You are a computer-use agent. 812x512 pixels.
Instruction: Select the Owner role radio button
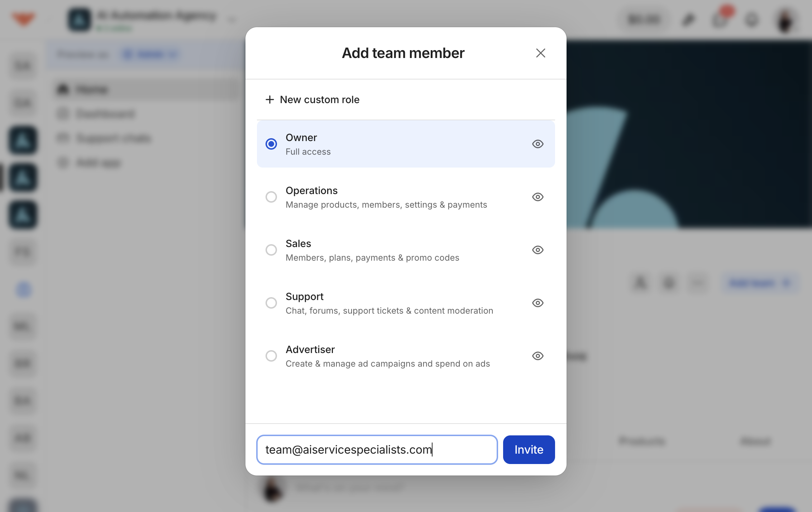coord(271,144)
